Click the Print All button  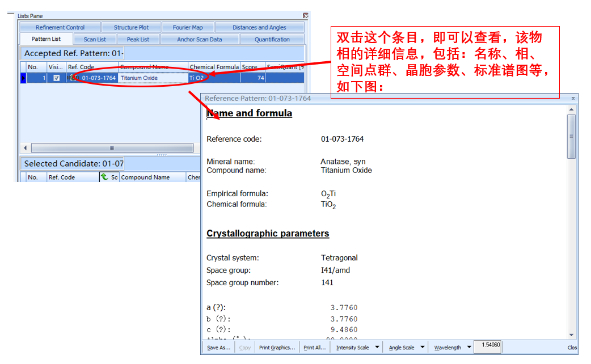pos(314,347)
